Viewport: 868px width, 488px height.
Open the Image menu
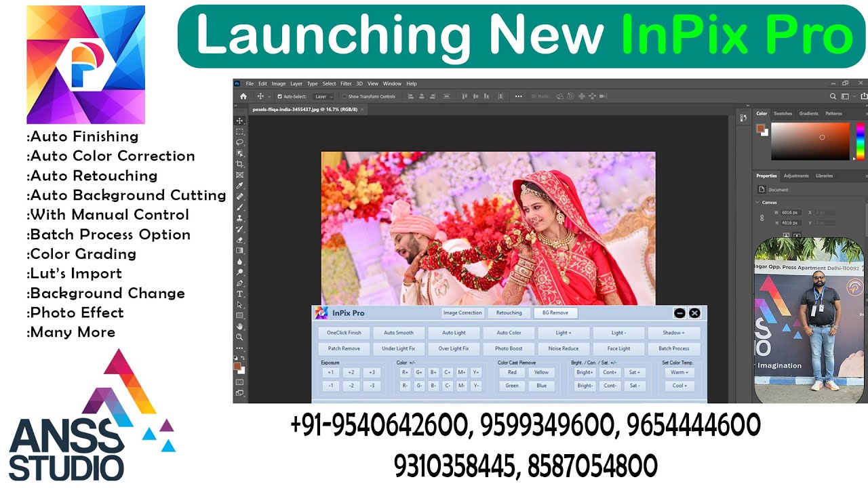[279, 83]
